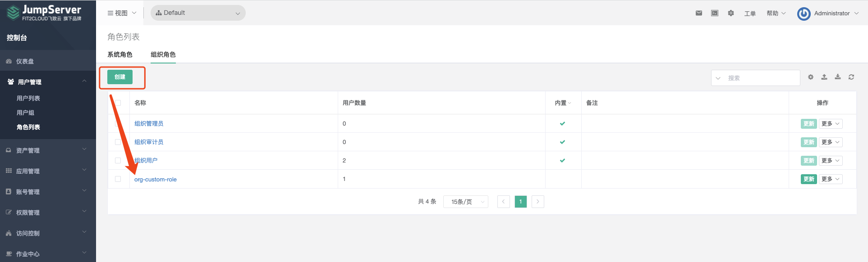This screenshot has height=262, width=868.
Task: Click the green 创建 button
Action: pos(120,77)
